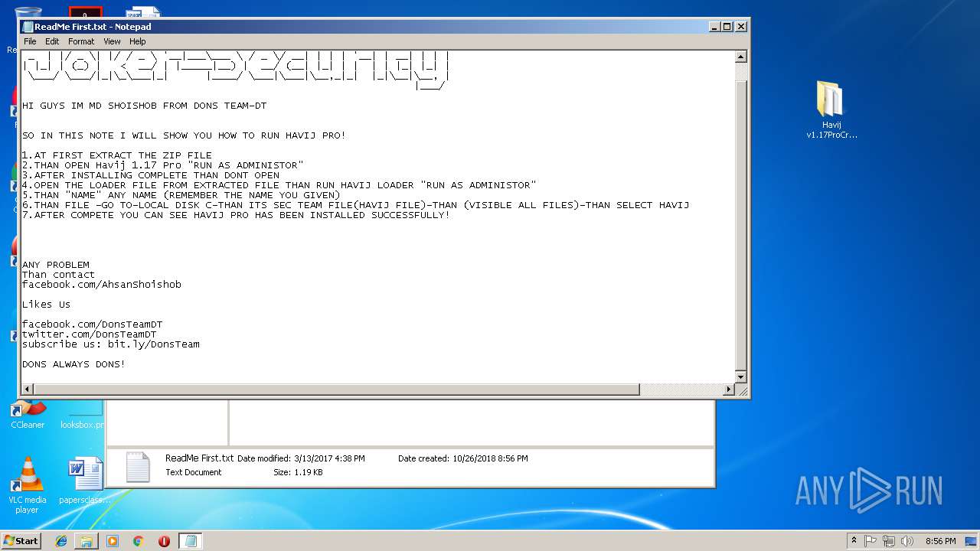The width and height of the screenshot is (980, 551).
Task: Click the Notepad icon in the title bar
Action: coord(28,27)
